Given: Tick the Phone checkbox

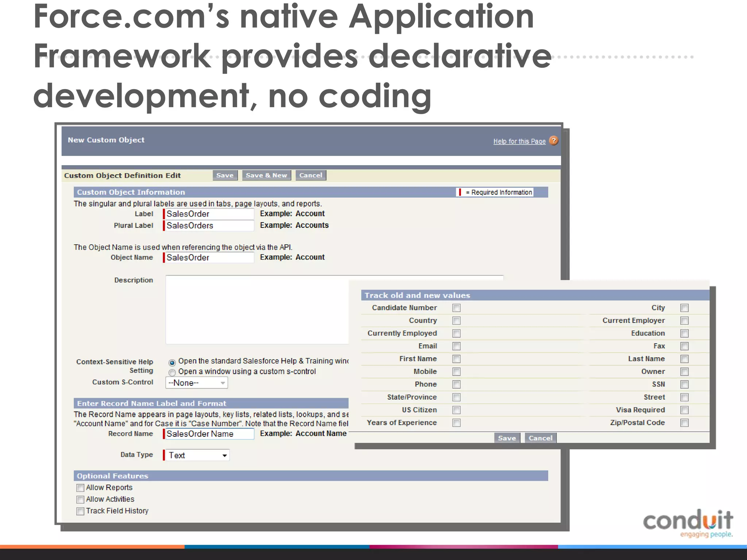Looking at the screenshot, I should pos(456,385).
